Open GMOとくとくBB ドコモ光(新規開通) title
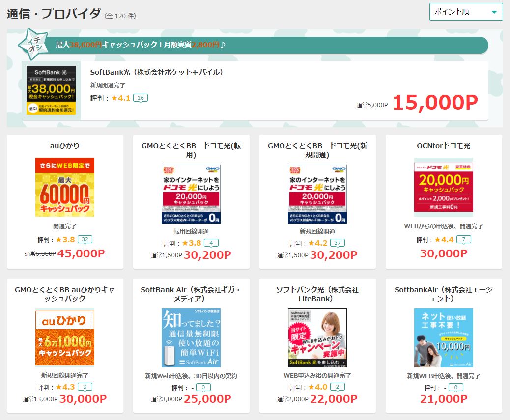Viewport: 510px width, 420px height. pos(317,150)
